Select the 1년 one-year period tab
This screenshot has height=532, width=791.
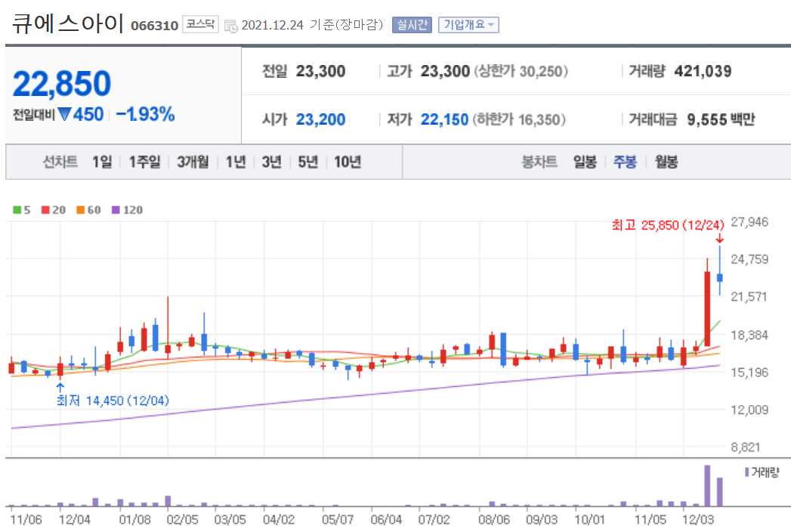236,162
